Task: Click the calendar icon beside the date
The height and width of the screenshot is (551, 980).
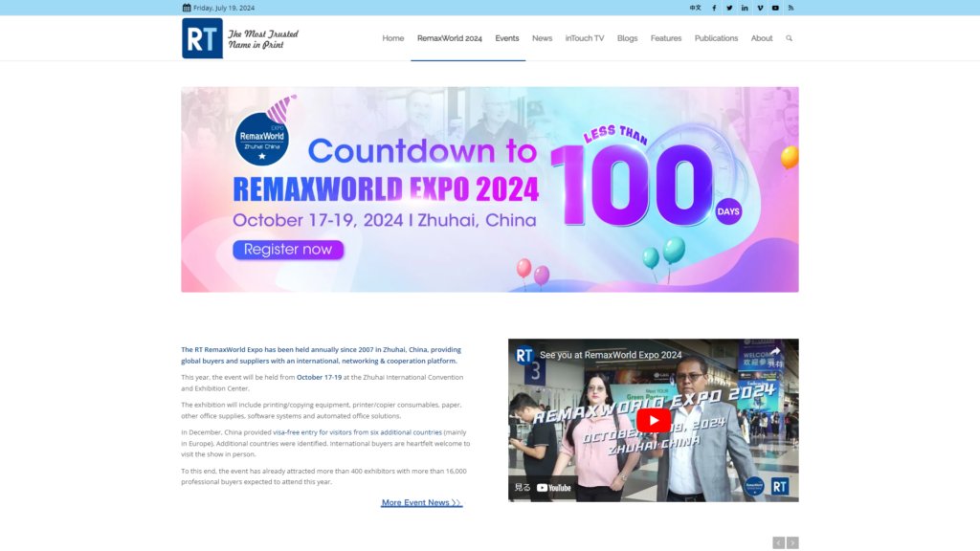Action: click(x=187, y=8)
